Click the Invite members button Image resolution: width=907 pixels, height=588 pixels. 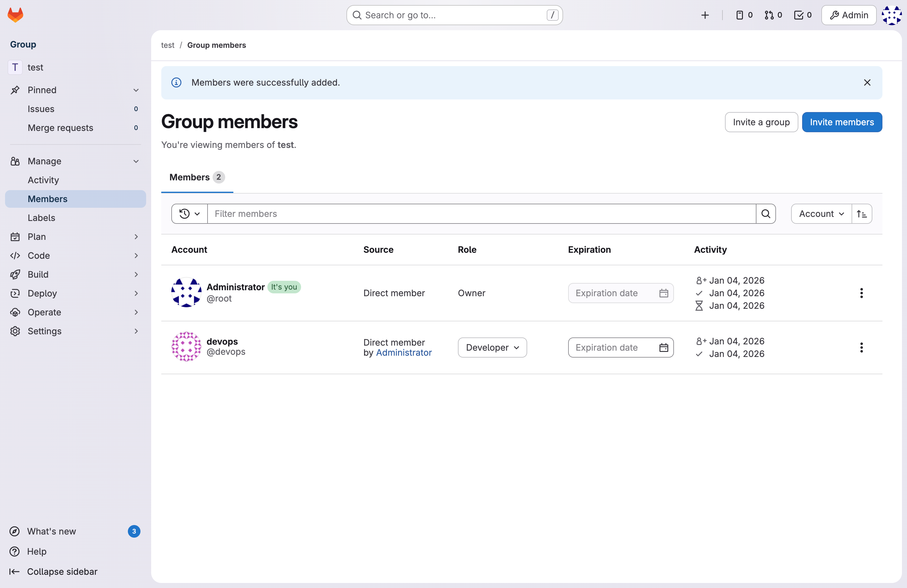[x=841, y=122]
